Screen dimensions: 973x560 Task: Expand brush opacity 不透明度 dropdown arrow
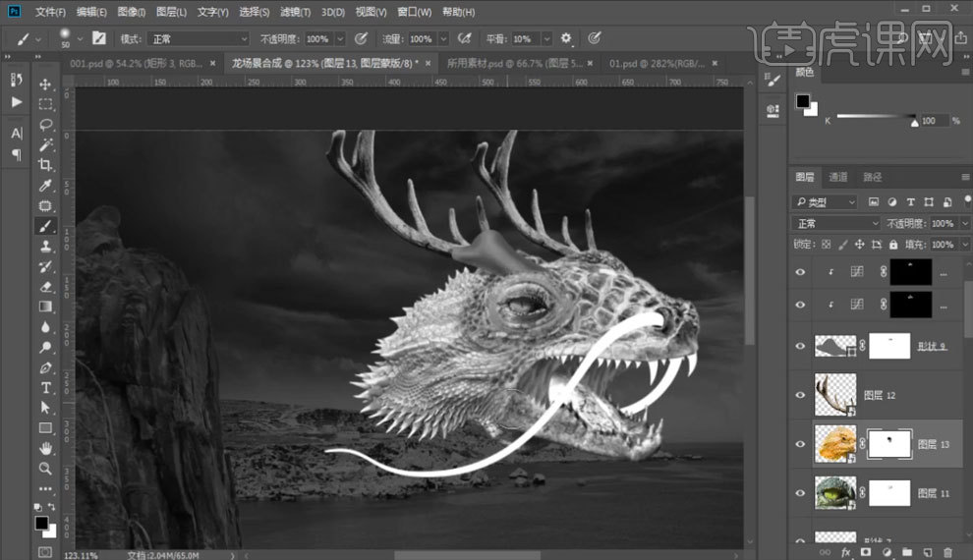340,38
